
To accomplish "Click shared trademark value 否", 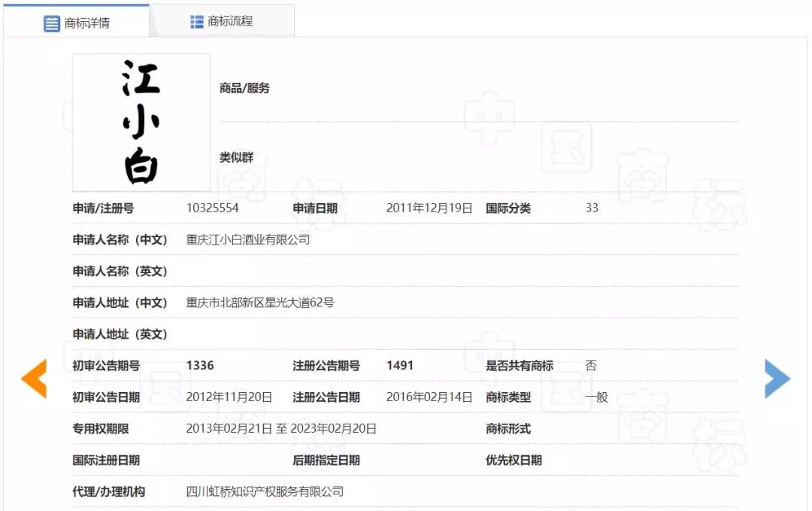I will click(591, 365).
